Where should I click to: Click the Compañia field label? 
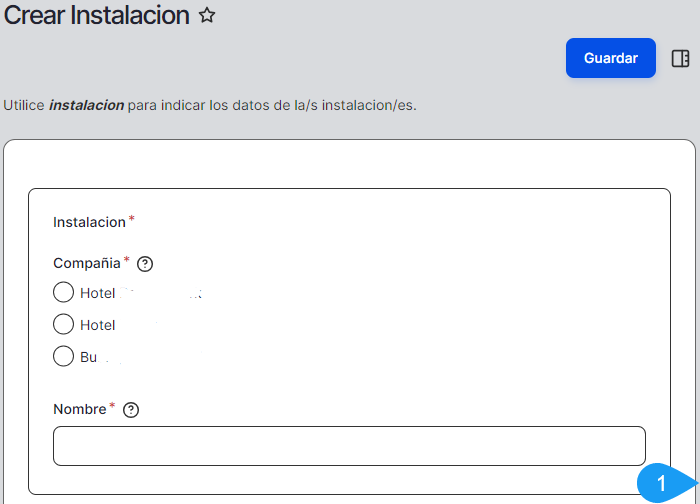point(86,264)
